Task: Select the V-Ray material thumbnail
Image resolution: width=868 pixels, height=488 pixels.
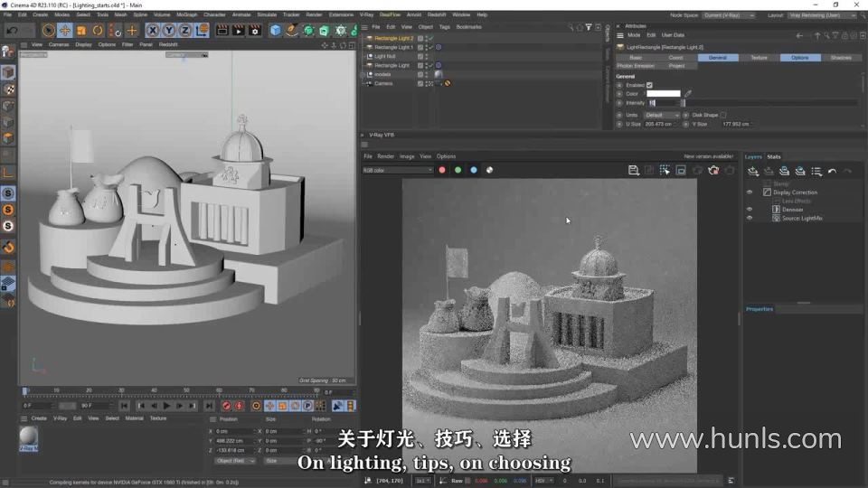Action: (29, 437)
